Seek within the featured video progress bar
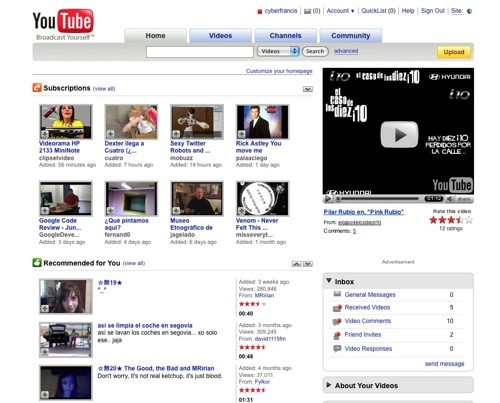The image size is (500, 403). pos(379,199)
